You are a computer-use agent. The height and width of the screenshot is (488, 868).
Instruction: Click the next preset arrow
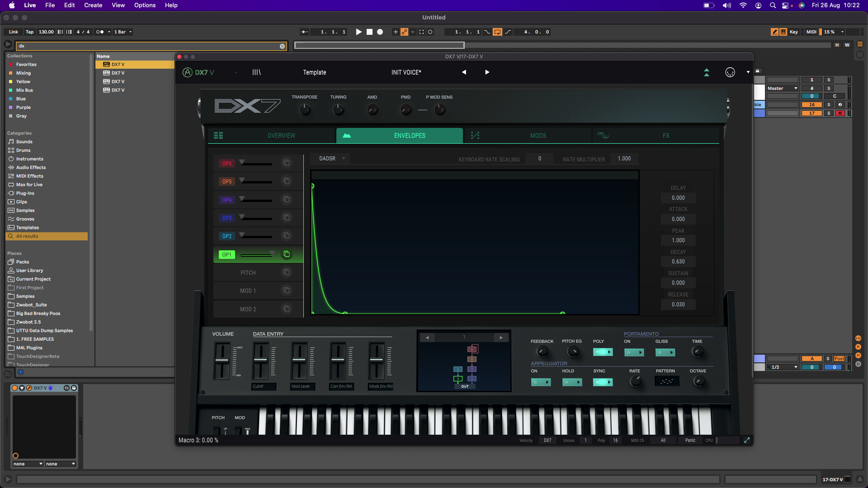pyautogui.click(x=487, y=72)
